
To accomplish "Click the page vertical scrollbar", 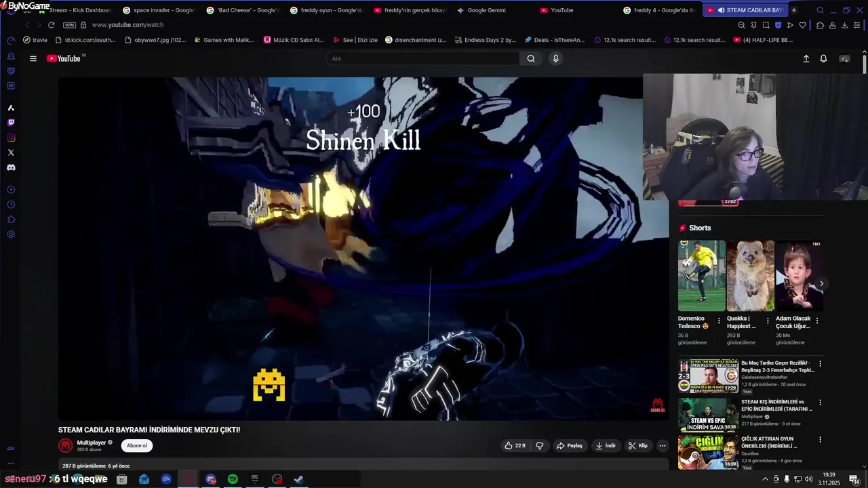I will coord(865,64).
